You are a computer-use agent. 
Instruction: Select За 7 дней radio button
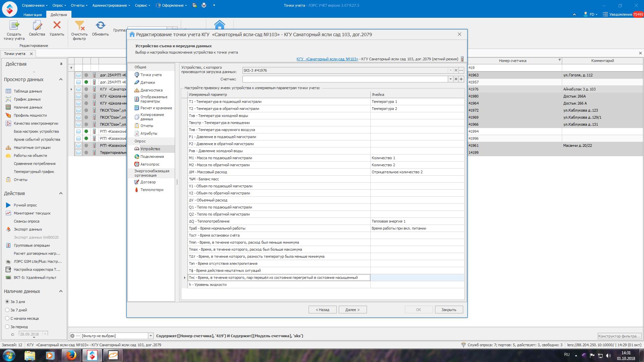click(7, 310)
